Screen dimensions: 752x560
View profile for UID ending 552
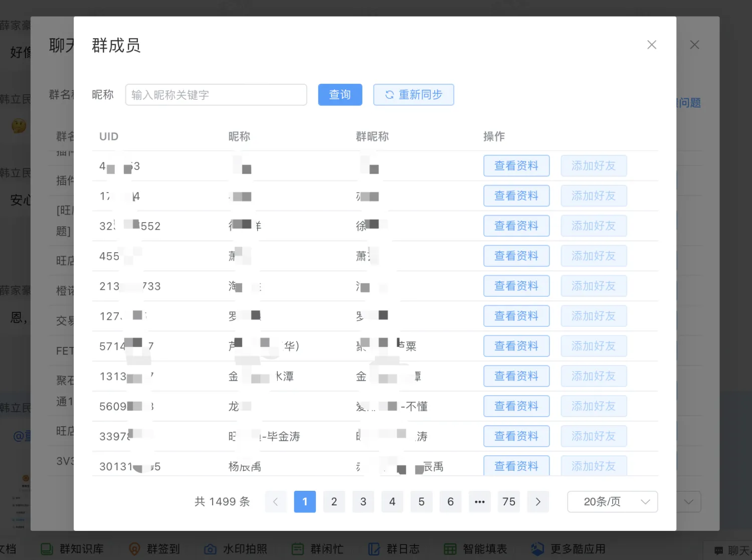(516, 226)
